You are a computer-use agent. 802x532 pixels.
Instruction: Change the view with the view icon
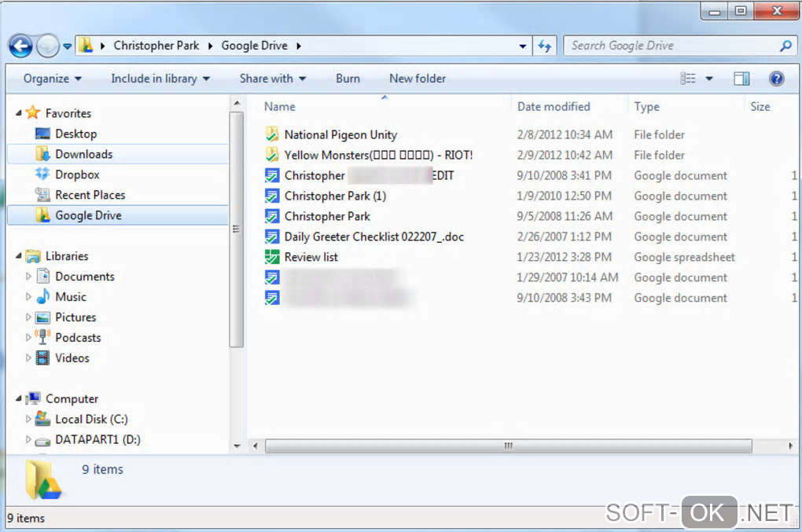688,79
